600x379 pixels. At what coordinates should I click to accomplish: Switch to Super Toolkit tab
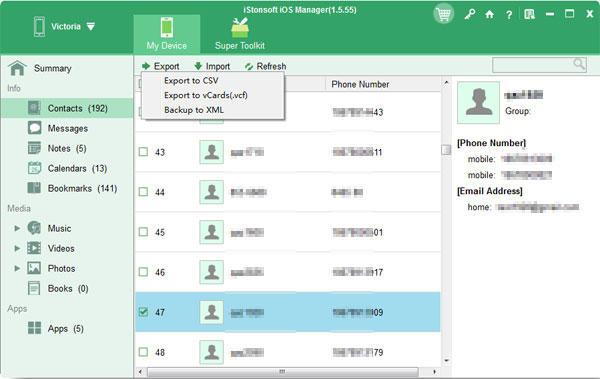pos(240,34)
